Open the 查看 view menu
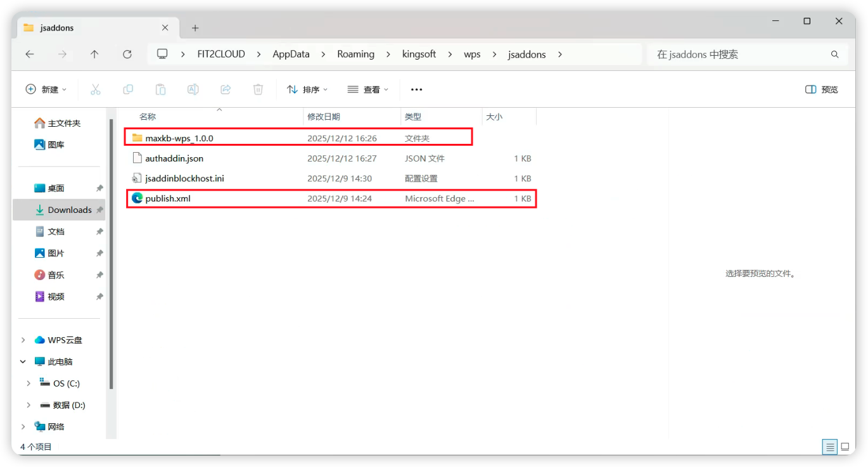The height and width of the screenshot is (467, 868). 368,89
